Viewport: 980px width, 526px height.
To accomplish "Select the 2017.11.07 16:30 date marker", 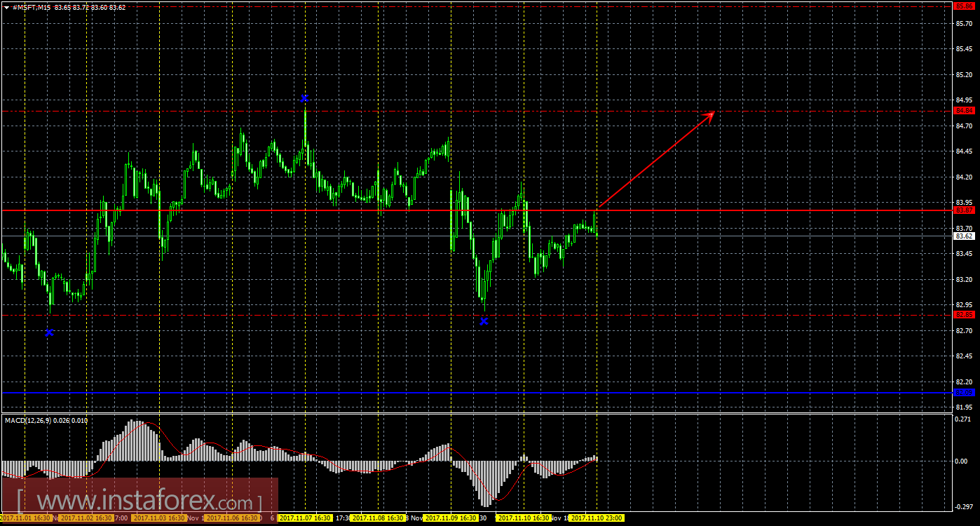I will (x=304, y=518).
